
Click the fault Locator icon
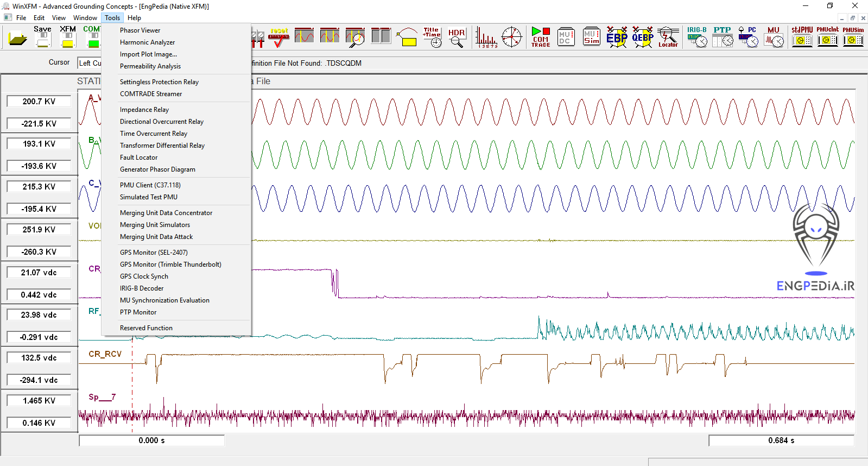click(x=668, y=37)
